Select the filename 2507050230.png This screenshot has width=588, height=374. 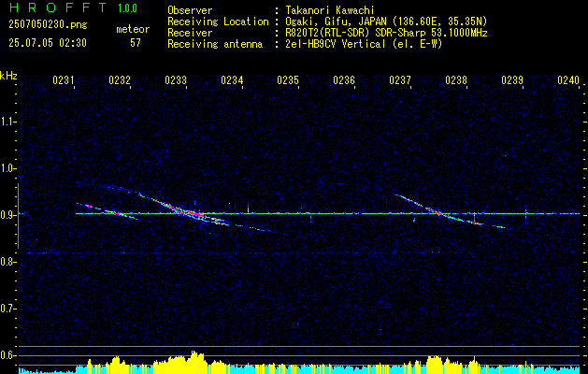(x=48, y=25)
